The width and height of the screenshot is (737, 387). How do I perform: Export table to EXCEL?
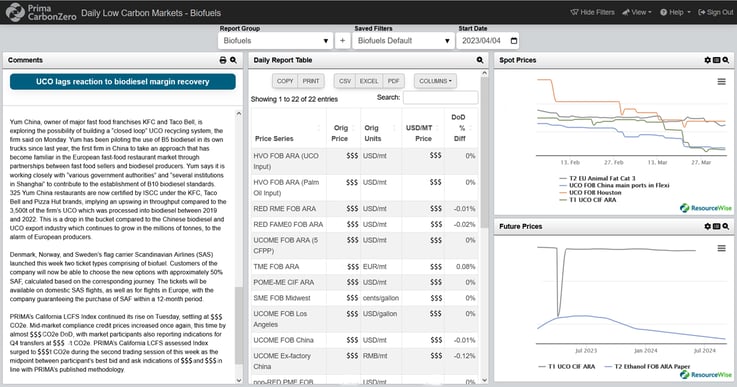(x=369, y=81)
